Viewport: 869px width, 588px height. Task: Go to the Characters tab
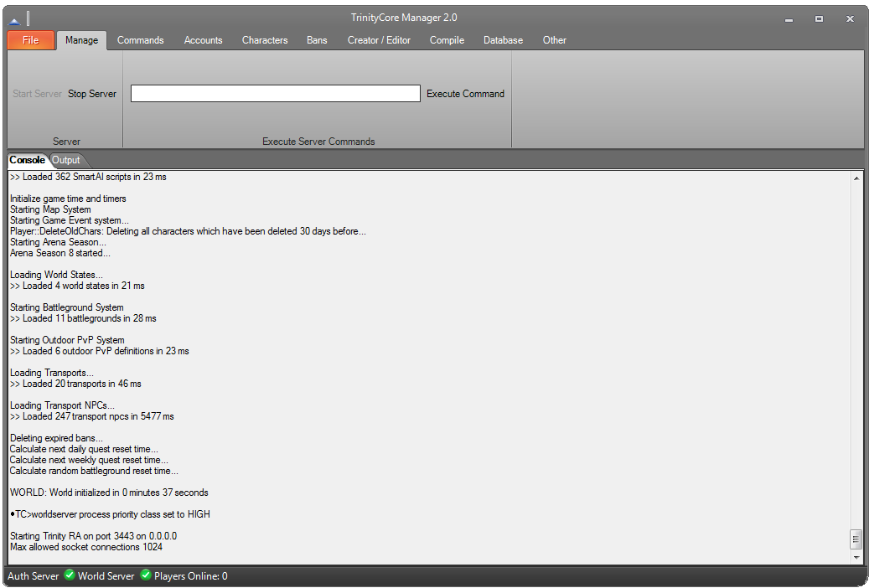click(265, 40)
